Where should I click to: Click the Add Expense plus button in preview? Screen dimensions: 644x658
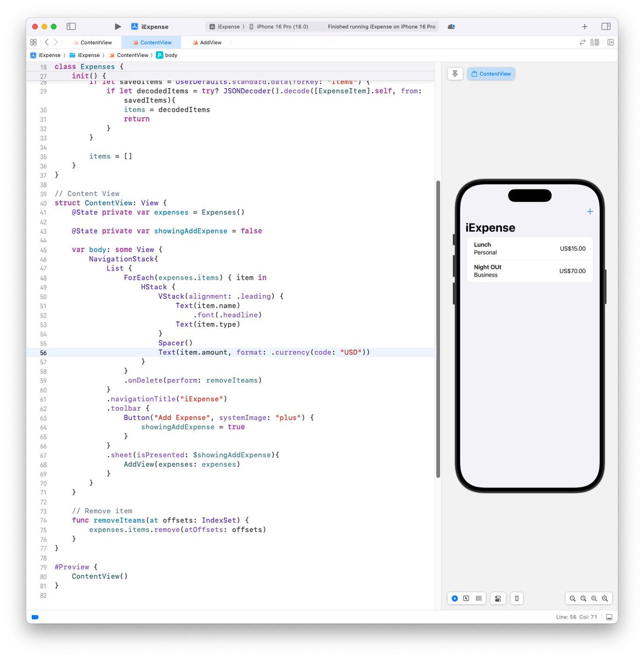(x=590, y=211)
